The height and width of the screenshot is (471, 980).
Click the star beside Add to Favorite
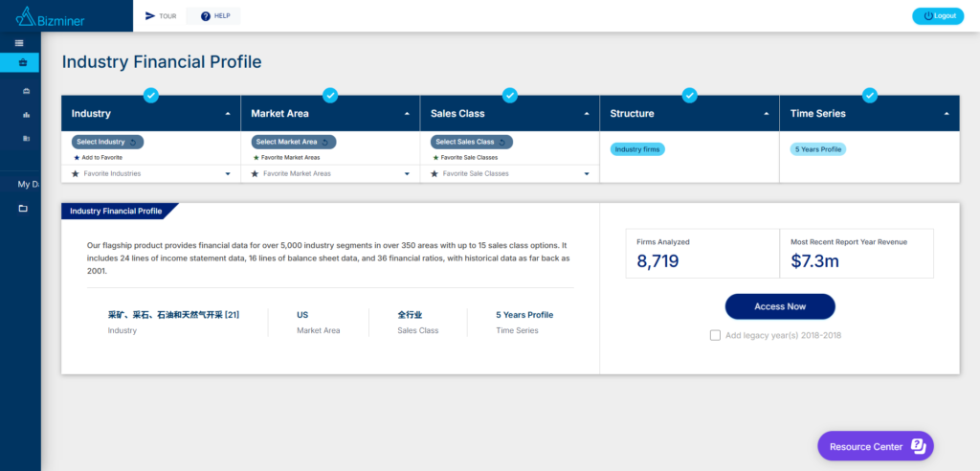pos(77,157)
